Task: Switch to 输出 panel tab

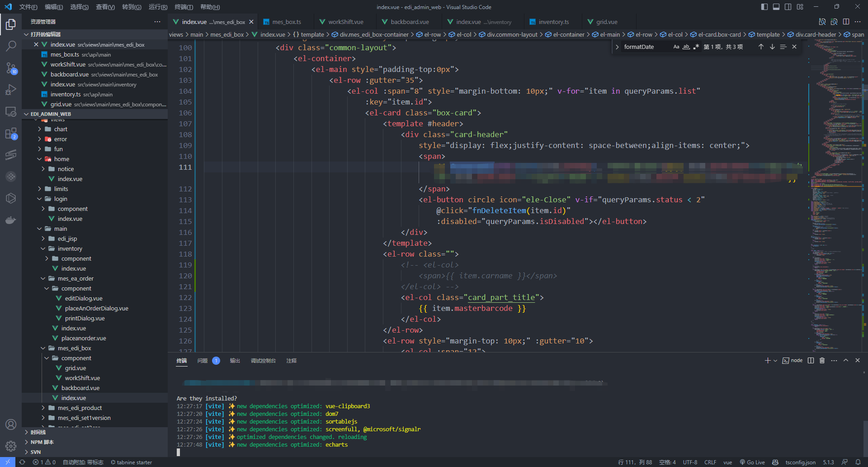Action: pos(235,361)
